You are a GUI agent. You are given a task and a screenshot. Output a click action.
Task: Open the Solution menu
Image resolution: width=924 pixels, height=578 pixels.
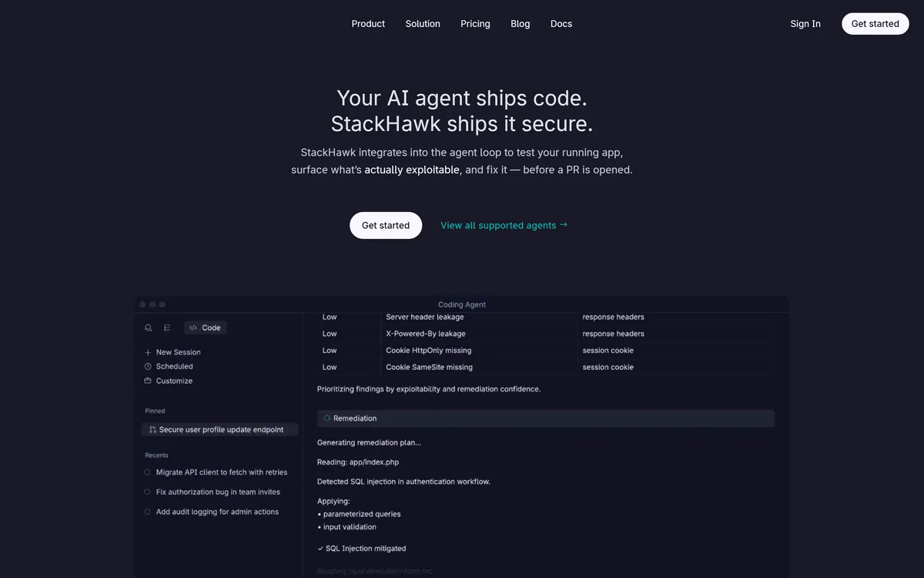click(423, 24)
